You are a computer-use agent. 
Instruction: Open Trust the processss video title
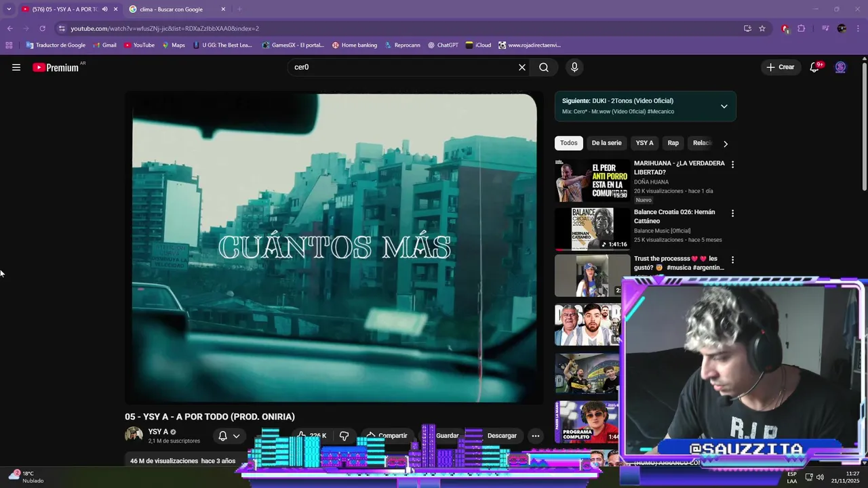[679, 263]
